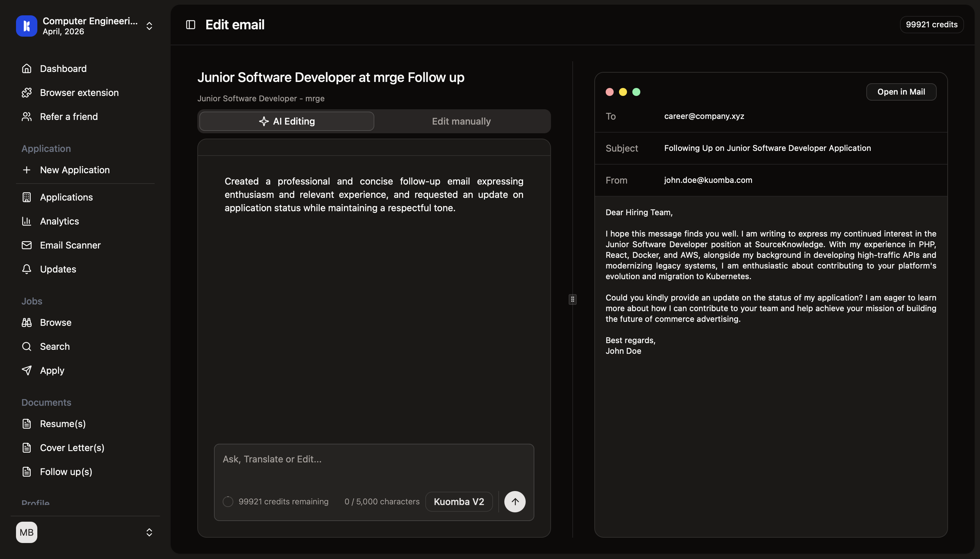Click the Dear Hiring Team greeting
The height and width of the screenshot is (559, 980).
tap(639, 212)
